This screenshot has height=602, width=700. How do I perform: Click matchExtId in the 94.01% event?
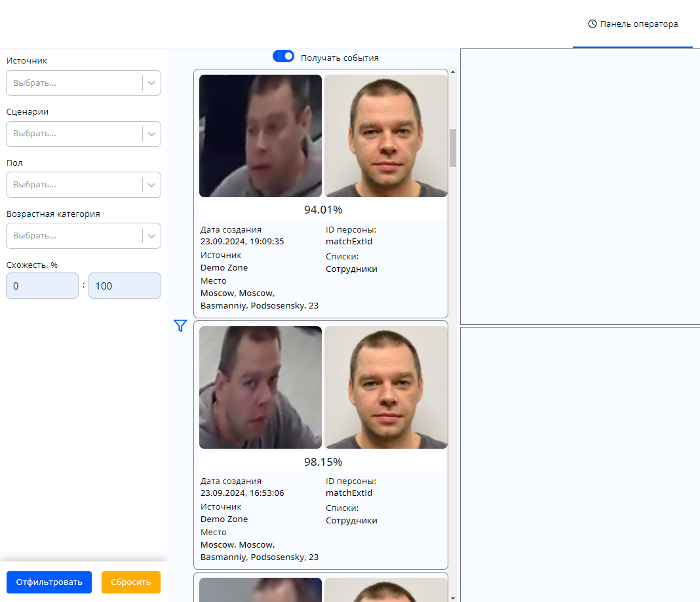pyautogui.click(x=349, y=242)
